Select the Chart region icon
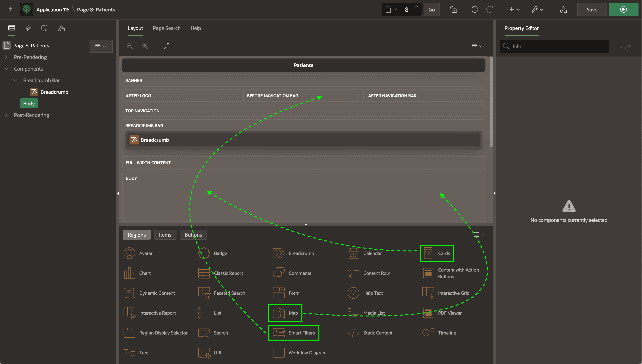This screenshot has width=642, height=364. 129,273
